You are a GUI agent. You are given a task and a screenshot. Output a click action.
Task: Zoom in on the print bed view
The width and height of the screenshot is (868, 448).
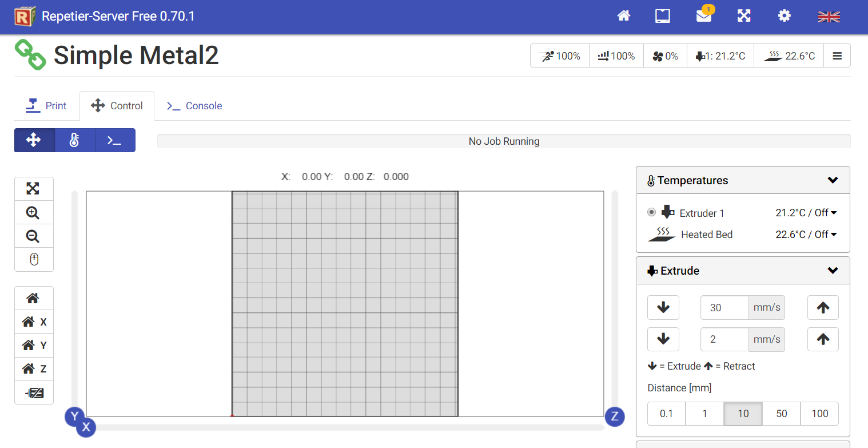point(33,213)
